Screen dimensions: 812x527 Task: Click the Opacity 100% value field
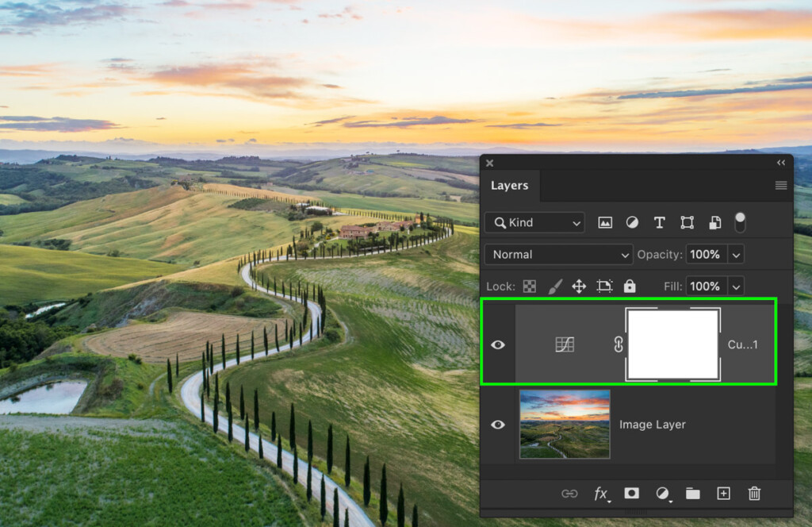[x=705, y=255]
